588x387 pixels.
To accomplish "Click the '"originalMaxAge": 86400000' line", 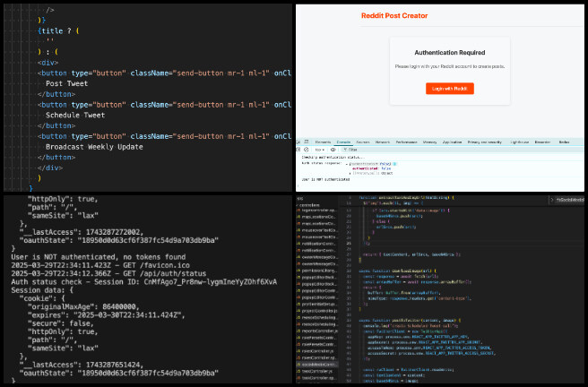I will [x=83, y=307].
